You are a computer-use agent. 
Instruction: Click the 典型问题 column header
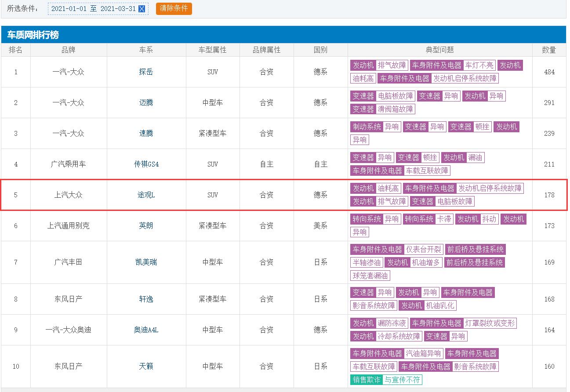click(x=440, y=50)
